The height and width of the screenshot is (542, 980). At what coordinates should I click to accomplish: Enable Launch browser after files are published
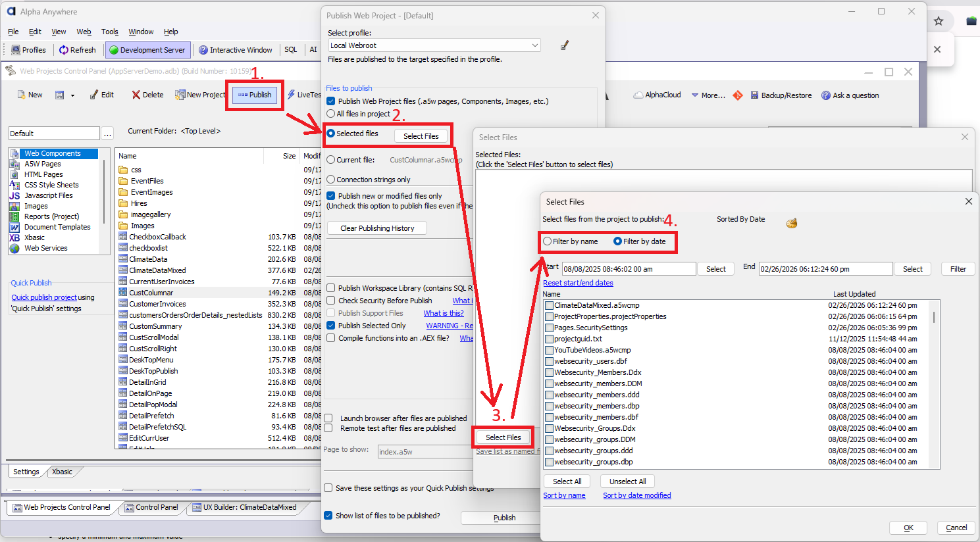(328, 418)
